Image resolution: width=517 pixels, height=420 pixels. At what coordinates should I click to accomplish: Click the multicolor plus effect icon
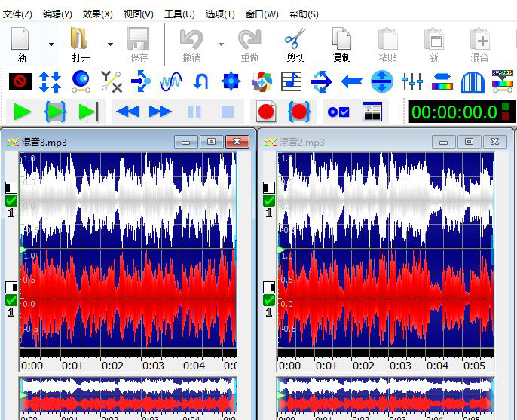[262, 82]
